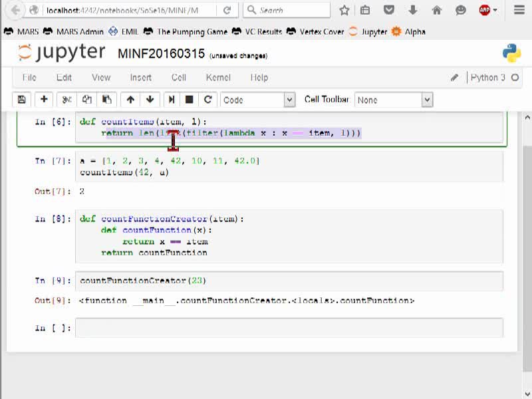This screenshot has width=532, height=399.
Task: Run cell and select below icon
Action: 172,100
